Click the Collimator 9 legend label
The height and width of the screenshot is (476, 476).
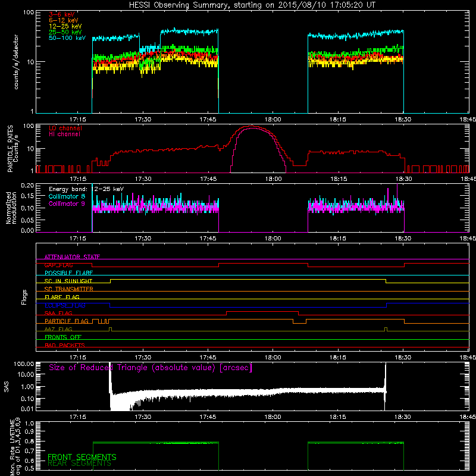point(67,203)
